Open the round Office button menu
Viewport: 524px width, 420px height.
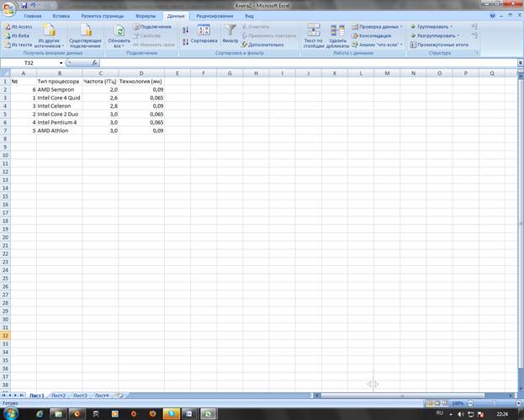click(9, 8)
